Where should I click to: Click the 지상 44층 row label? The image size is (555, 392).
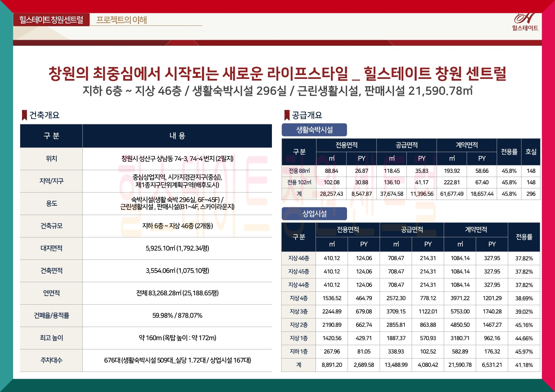299,285
